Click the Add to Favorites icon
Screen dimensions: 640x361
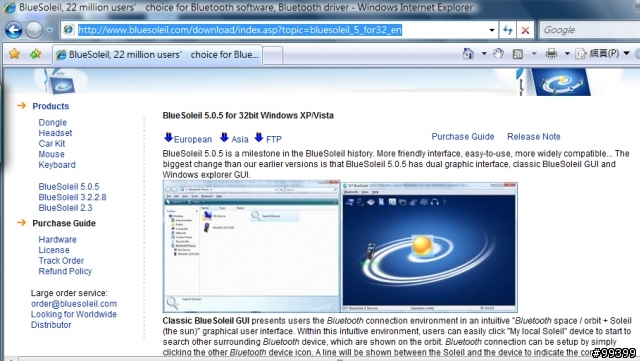pos(36,53)
